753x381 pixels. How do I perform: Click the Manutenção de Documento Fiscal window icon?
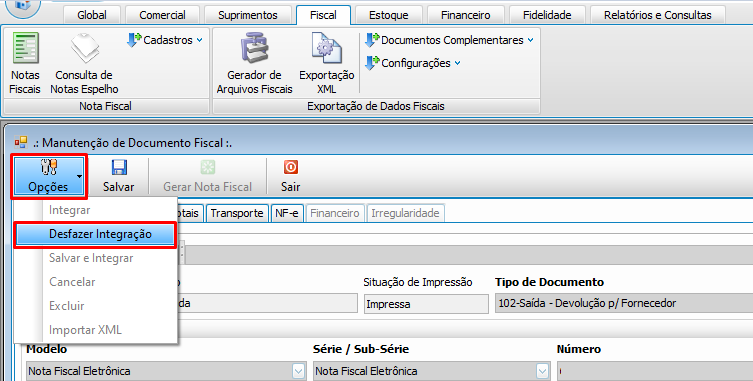point(21,142)
